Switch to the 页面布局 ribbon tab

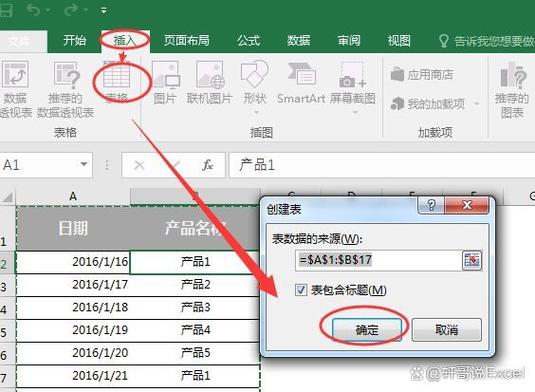tap(187, 41)
